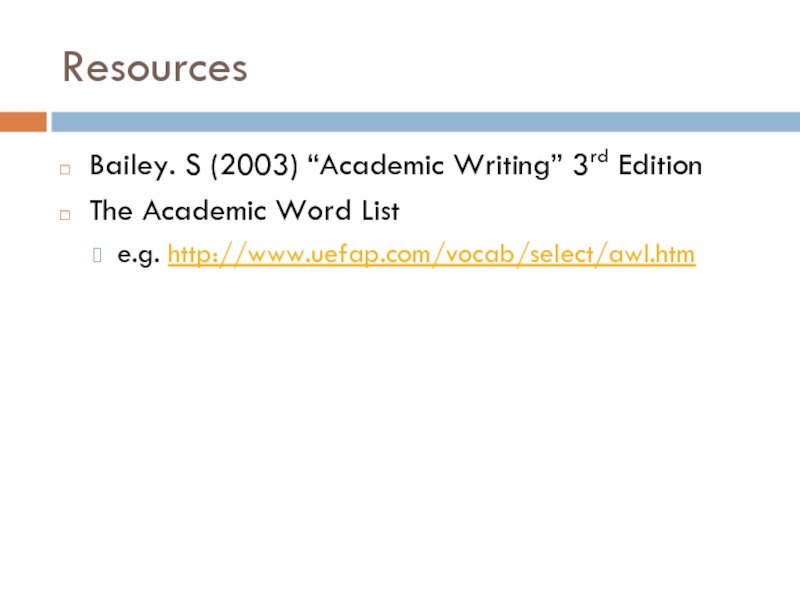Click the numeral 3 before the superscript
This screenshot has width=800, height=600.
tap(579, 166)
